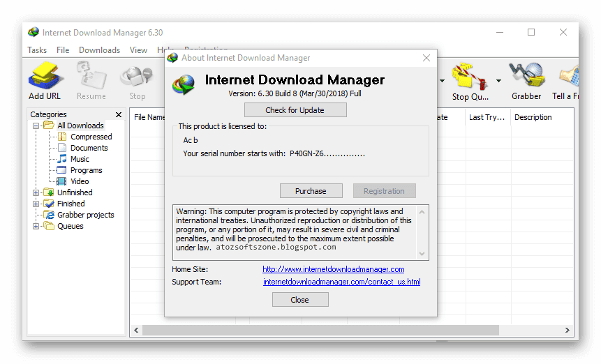Click the download list horizontal scrollbar thumb
601x364 pixels.
pyautogui.click(x=320, y=330)
